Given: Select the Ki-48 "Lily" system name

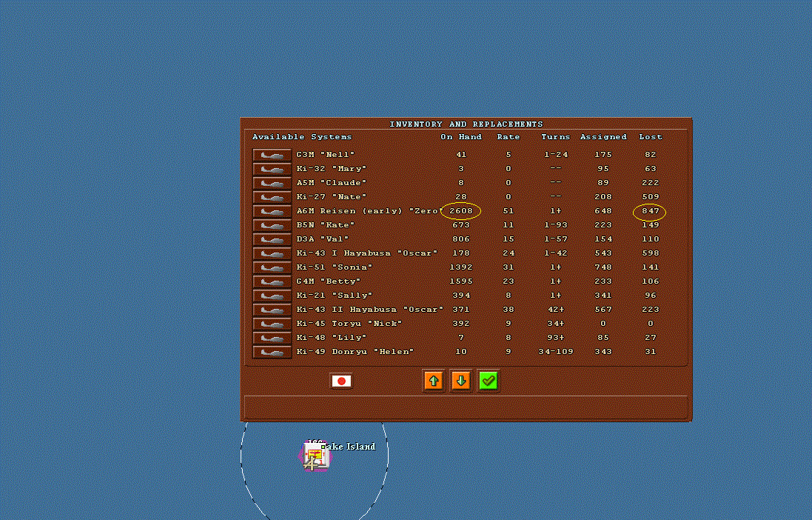Looking at the screenshot, I should point(332,337).
